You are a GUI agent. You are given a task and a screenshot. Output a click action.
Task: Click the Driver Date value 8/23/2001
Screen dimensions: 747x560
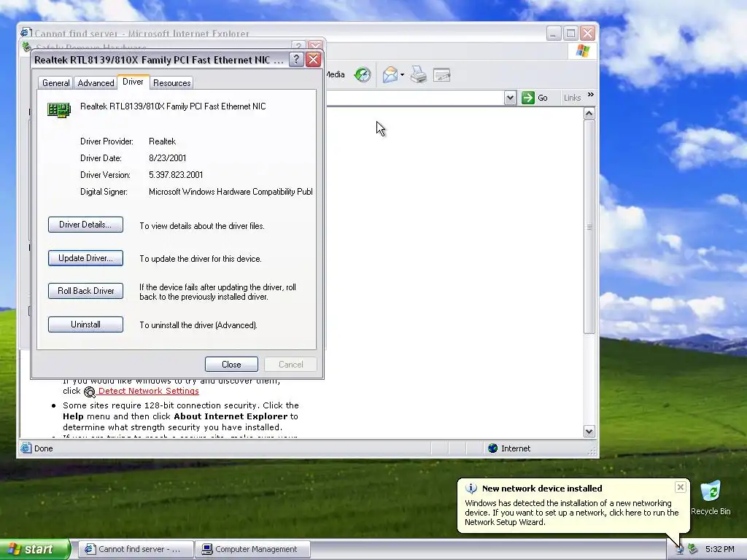click(167, 158)
